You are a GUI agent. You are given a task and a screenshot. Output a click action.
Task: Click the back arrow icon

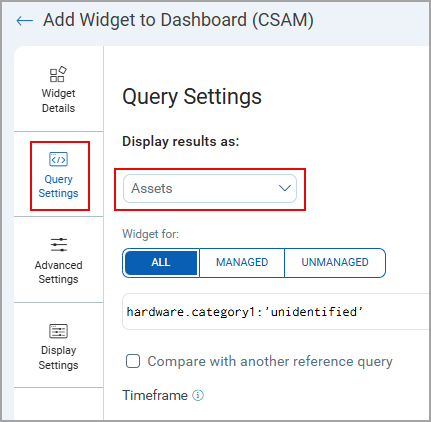pyautogui.click(x=25, y=21)
